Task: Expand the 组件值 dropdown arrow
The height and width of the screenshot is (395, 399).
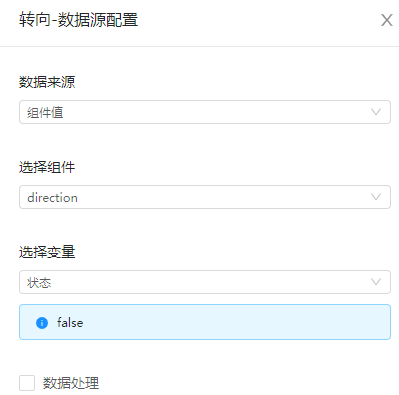Action: (376, 112)
